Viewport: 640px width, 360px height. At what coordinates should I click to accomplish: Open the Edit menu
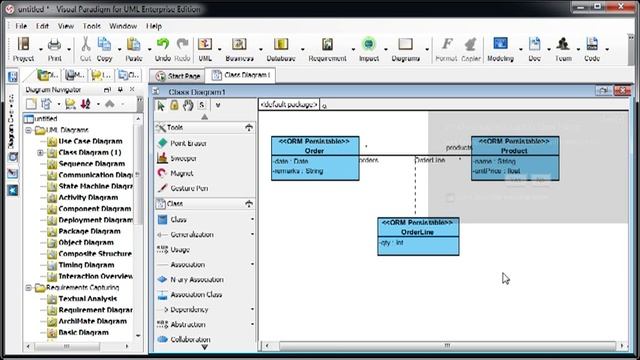[42, 26]
